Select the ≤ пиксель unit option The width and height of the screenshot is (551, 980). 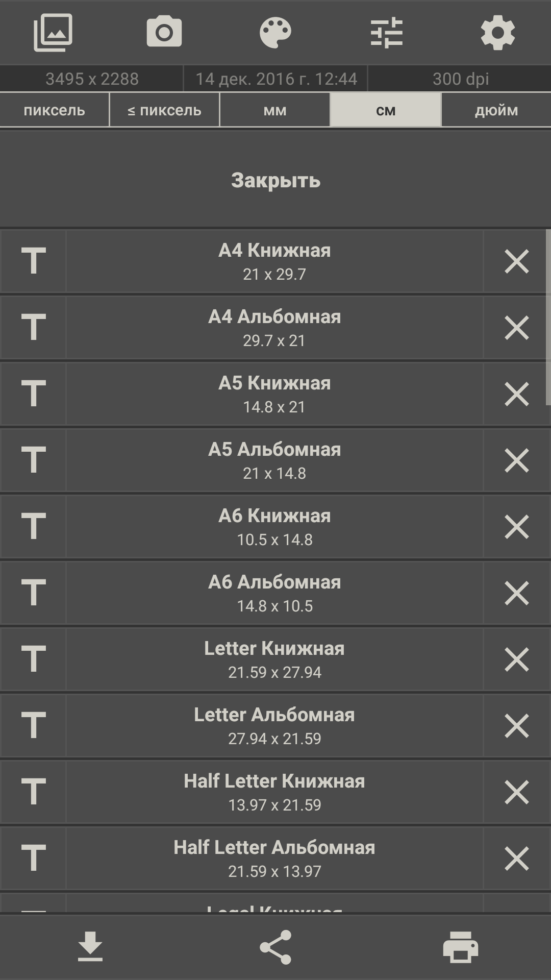pyautogui.click(x=164, y=110)
